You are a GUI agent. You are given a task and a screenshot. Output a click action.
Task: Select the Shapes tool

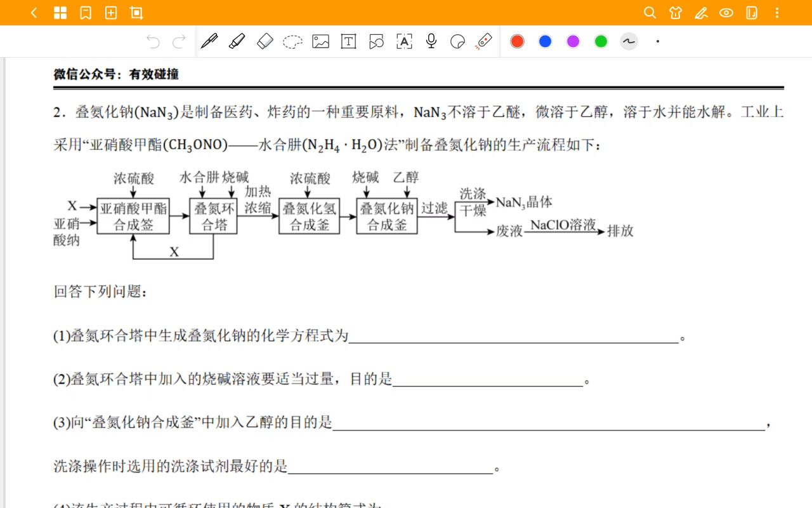click(x=376, y=42)
